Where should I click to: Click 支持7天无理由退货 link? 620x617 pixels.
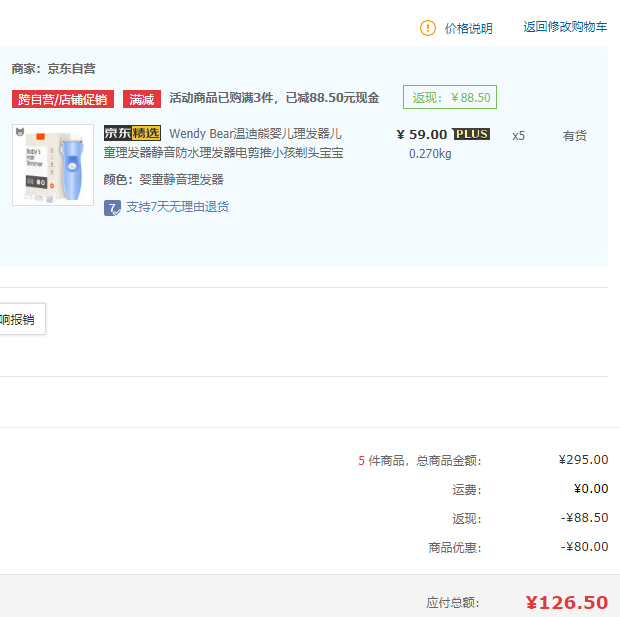point(178,206)
